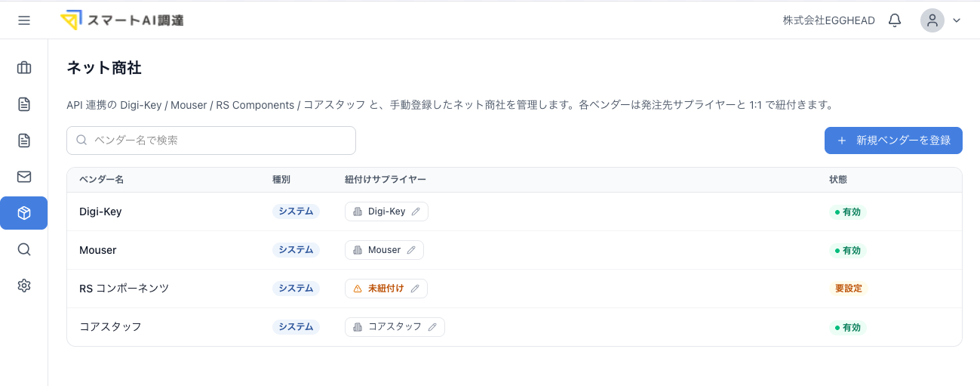Open the briefcase sidebar icon
Viewport: 980px width, 386px height.
(24, 68)
